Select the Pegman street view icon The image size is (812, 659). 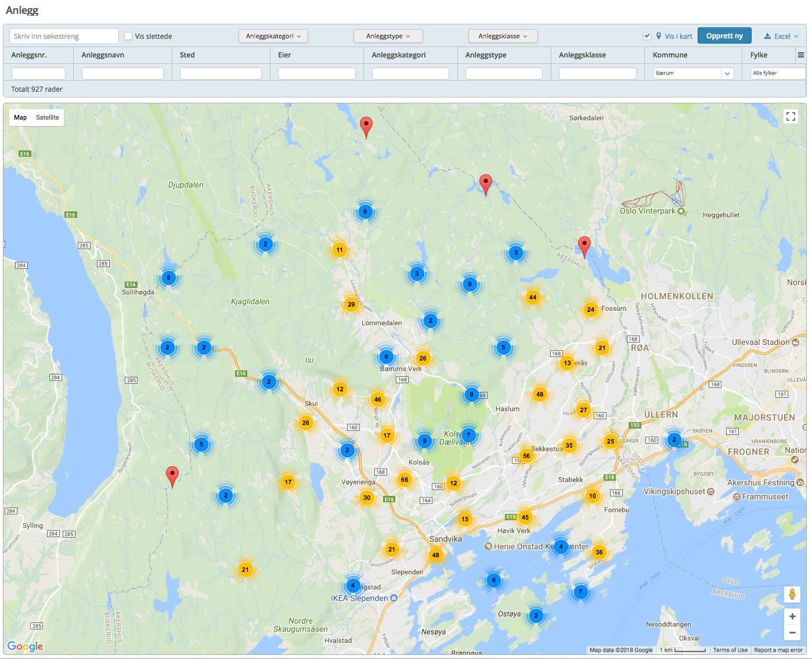point(792,595)
